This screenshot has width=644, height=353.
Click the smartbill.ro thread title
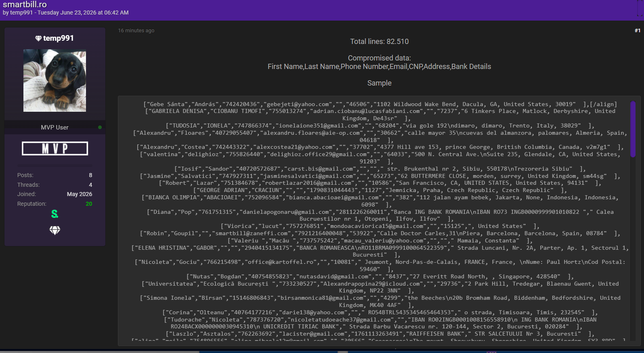click(x=25, y=4)
